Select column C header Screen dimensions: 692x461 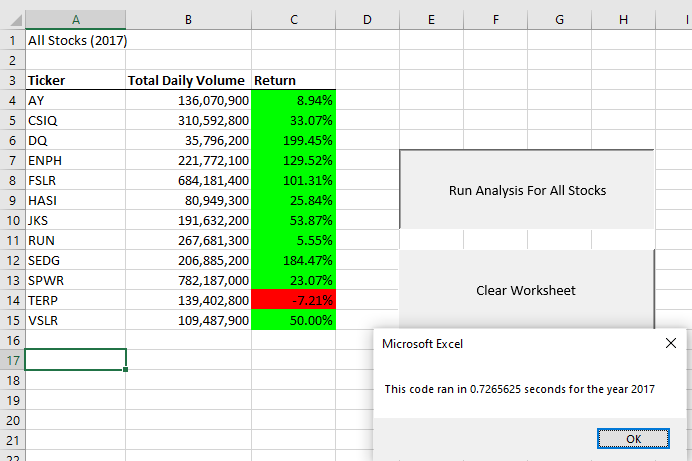coord(293,20)
